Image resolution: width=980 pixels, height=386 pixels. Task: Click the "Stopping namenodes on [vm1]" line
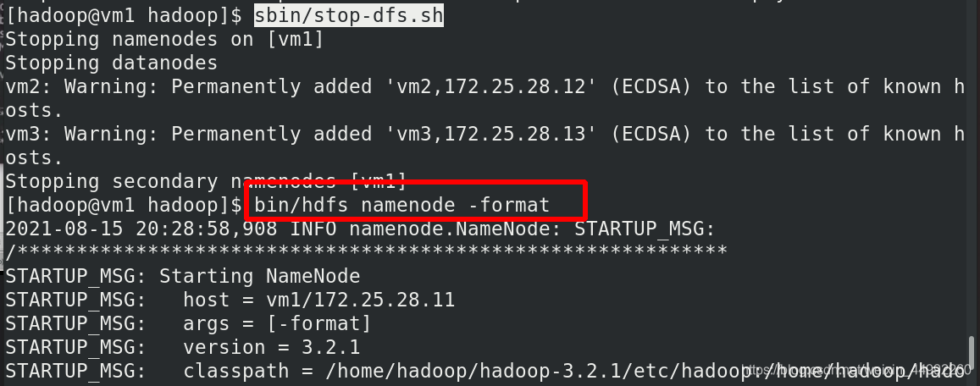pos(165,39)
